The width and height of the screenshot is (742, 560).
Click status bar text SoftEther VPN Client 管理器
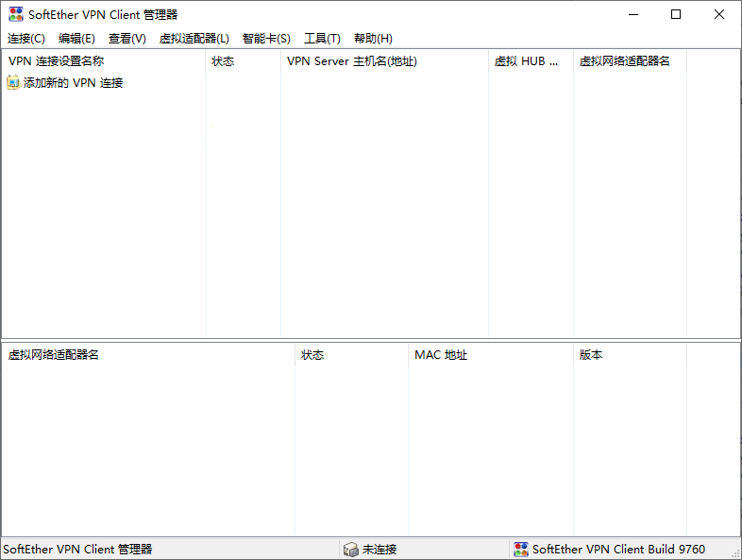coord(77,549)
